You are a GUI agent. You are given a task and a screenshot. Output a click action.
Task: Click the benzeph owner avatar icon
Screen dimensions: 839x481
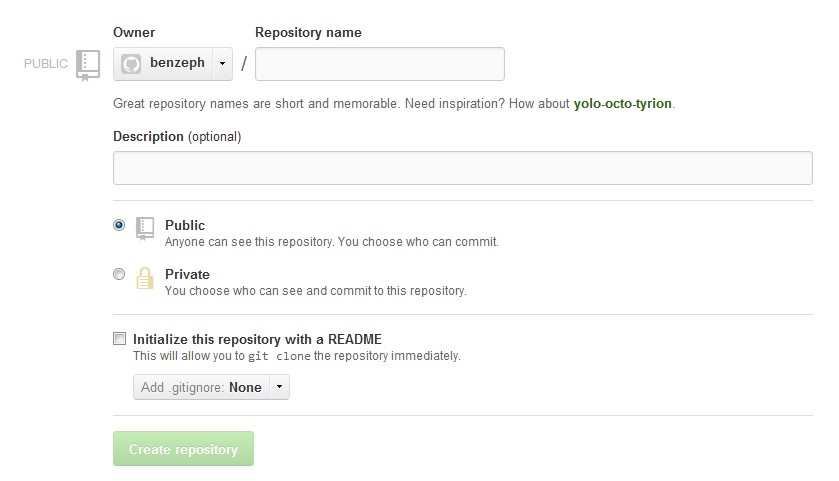pyautogui.click(x=131, y=64)
